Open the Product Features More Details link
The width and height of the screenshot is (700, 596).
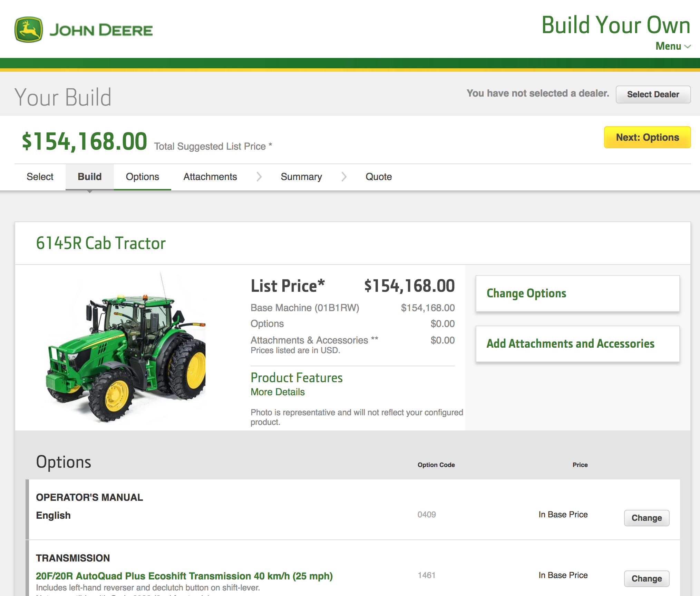278,392
